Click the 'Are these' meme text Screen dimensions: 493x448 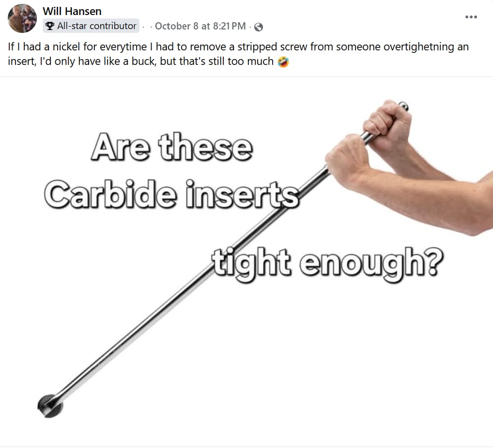pyautogui.click(x=171, y=147)
